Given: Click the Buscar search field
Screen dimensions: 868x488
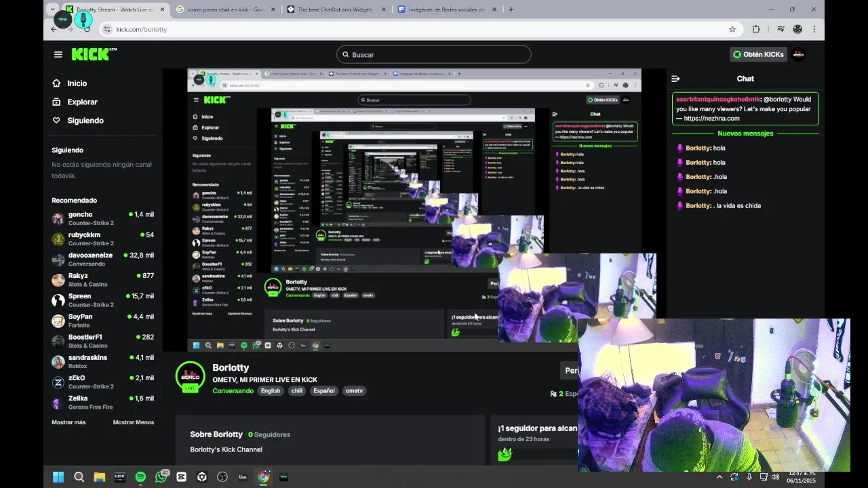Looking at the screenshot, I should tap(433, 54).
